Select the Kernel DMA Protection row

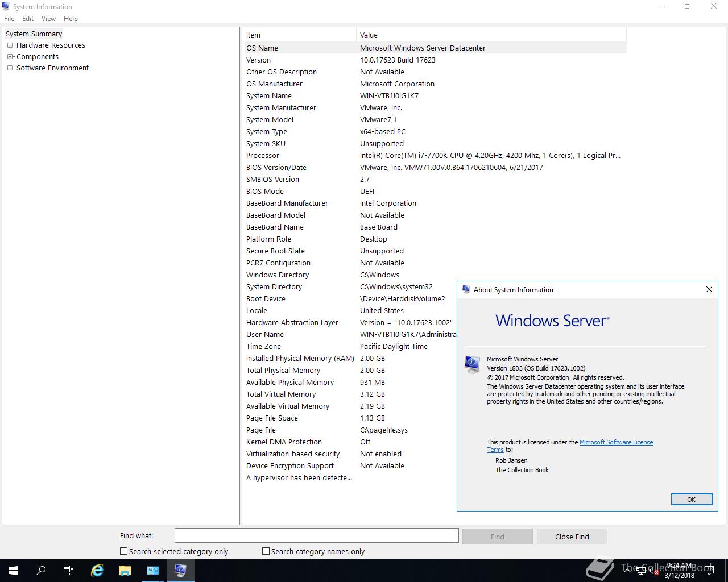(x=351, y=442)
